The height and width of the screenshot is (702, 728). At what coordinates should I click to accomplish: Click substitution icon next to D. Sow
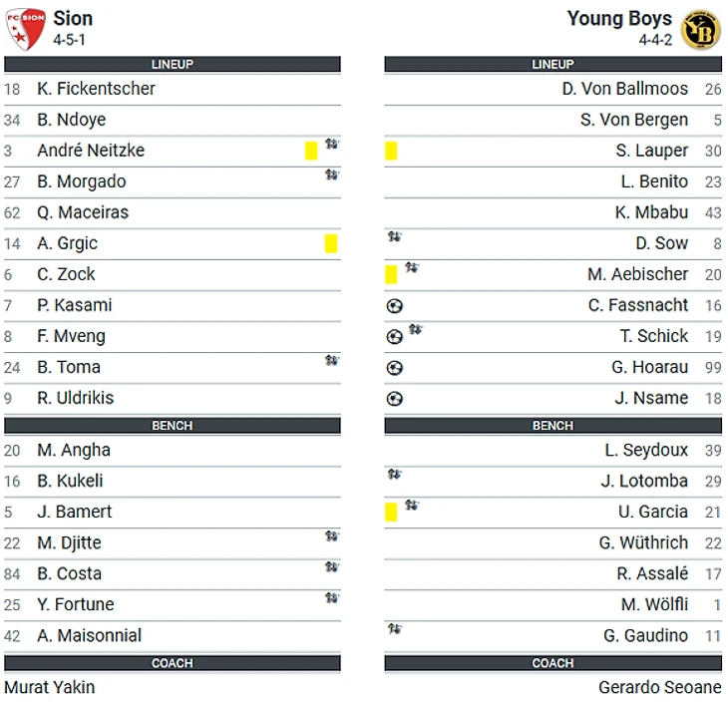tap(395, 237)
